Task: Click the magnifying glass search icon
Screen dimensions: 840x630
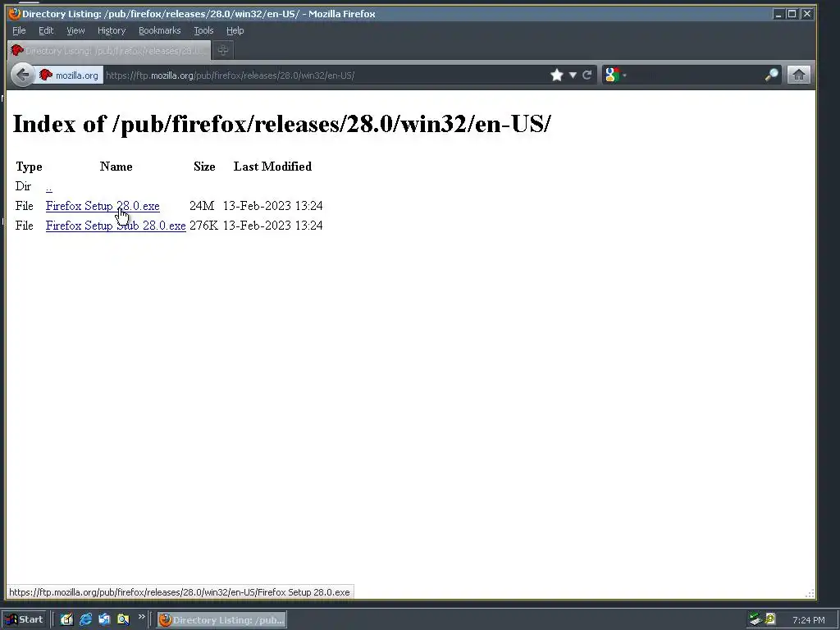Action: coord(771,75)
